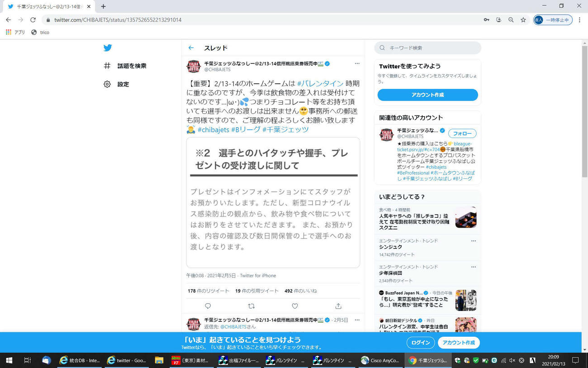Click アカウント作成 button in sidebar
Screen dimensions: 588x368
coord(427,95)
